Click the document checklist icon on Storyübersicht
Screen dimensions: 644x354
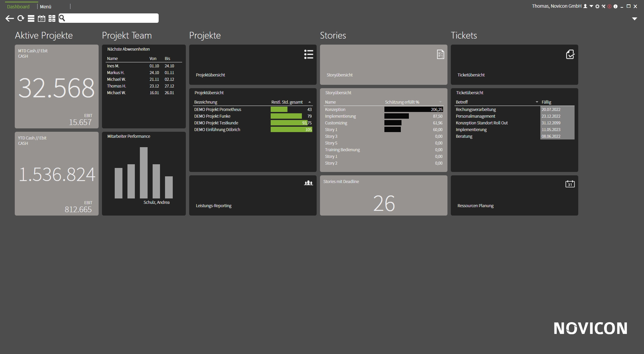pos(440,54)
